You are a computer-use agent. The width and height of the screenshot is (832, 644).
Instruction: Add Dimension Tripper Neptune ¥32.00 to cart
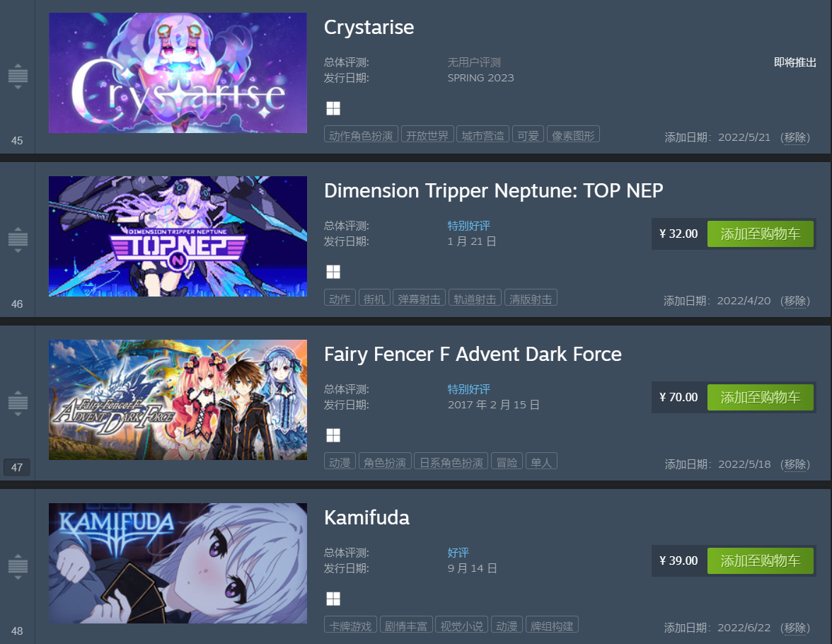pyautogui.click(x=760, y=234)
